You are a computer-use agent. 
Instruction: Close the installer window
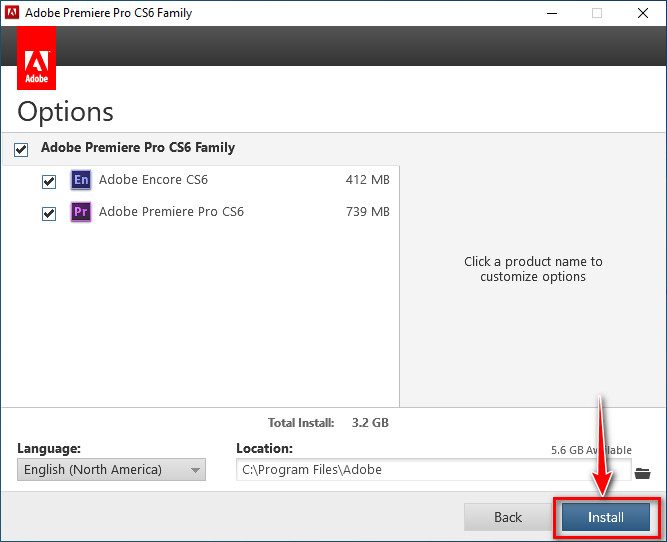(643, 13)
